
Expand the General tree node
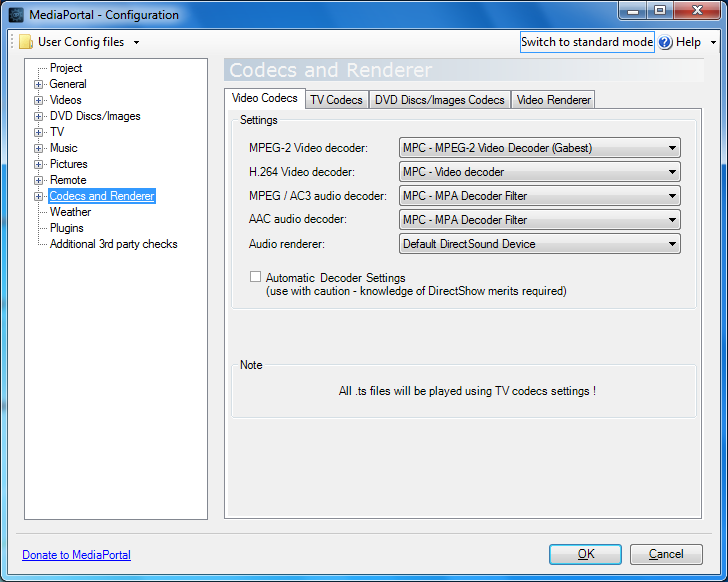coord(39,84)
